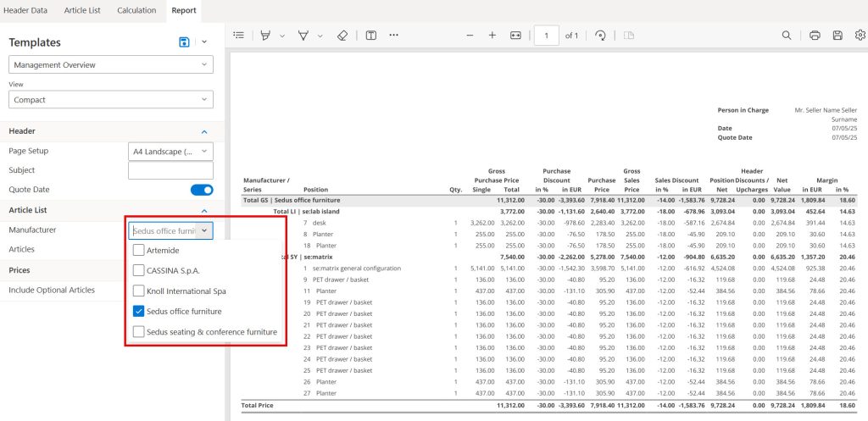The width and height of the screenshot is (868, 421).
Task: Switch to the Calculation tab
Action: tap(136, 10)
